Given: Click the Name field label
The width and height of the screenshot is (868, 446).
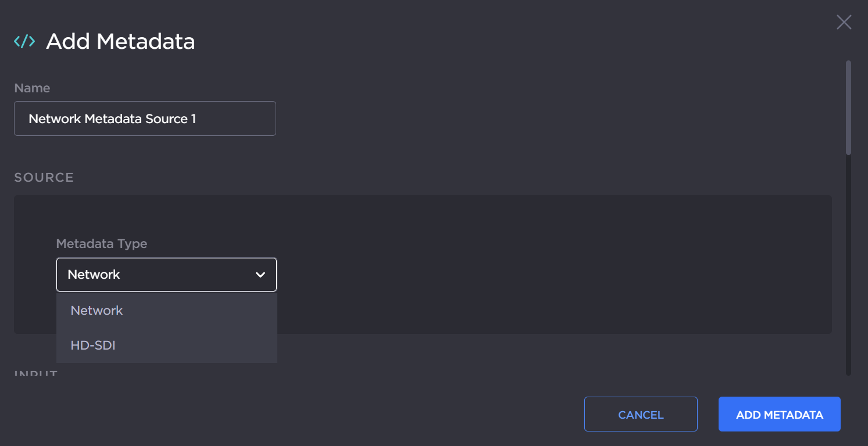Looking at the screenshot, I should [x=32, y=88].
